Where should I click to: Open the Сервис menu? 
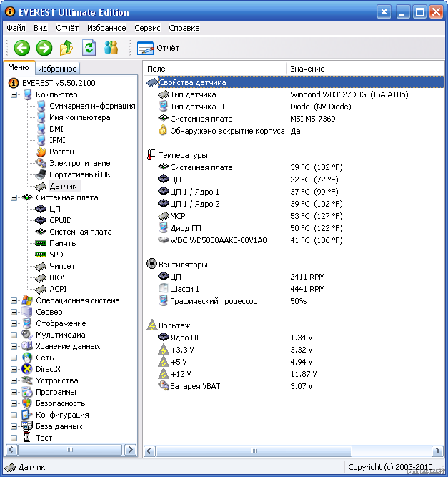pos(147,28)
